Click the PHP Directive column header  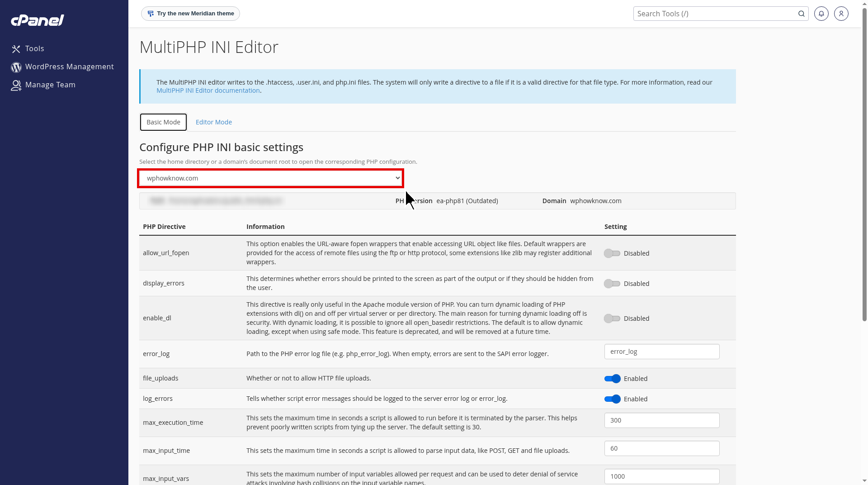(164, 227)
